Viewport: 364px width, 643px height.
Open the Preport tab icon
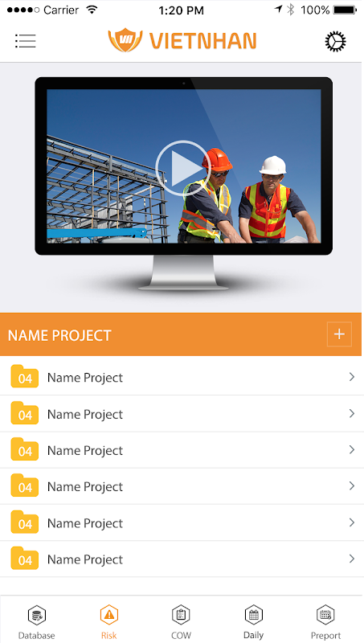coord(326,615)
